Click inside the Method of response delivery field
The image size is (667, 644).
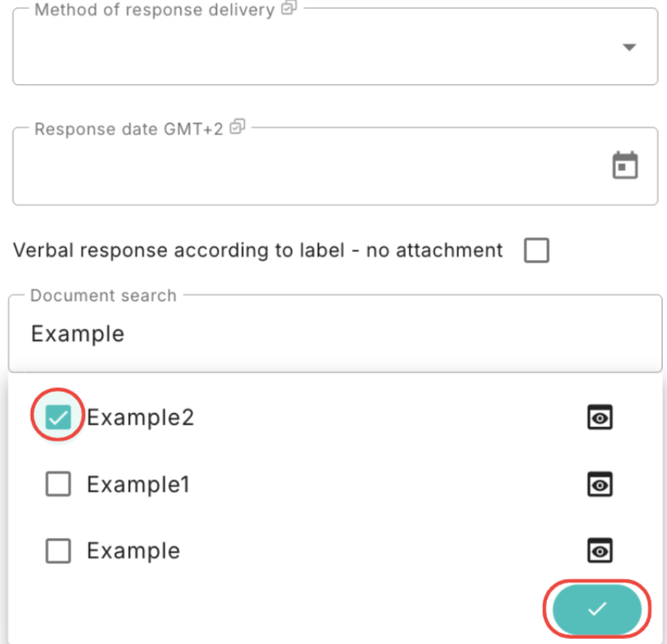coord(335,46)
